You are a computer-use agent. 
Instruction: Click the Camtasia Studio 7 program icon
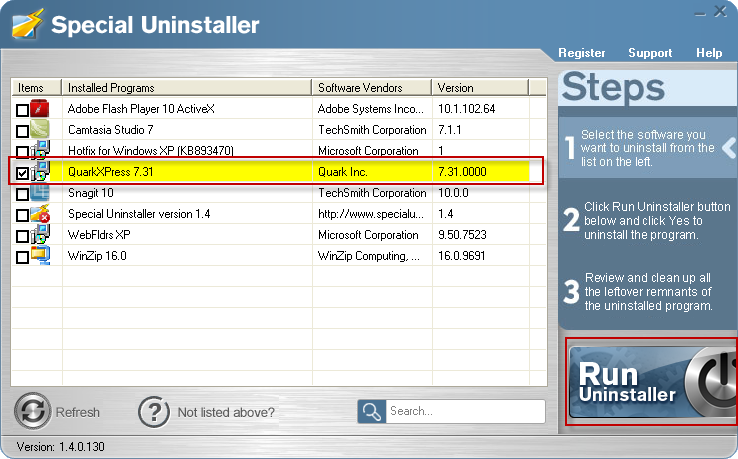[40, 129]
